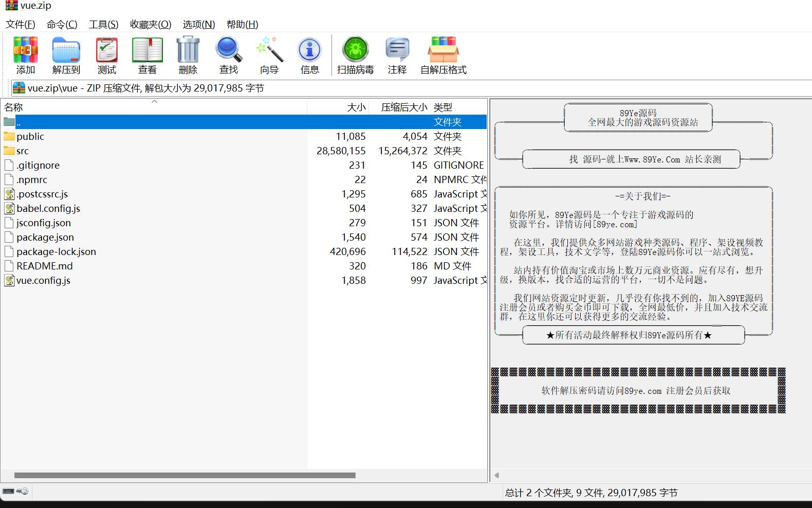Click the SFX (自解压格式) icon
The image size is (812, 508).
444,49
